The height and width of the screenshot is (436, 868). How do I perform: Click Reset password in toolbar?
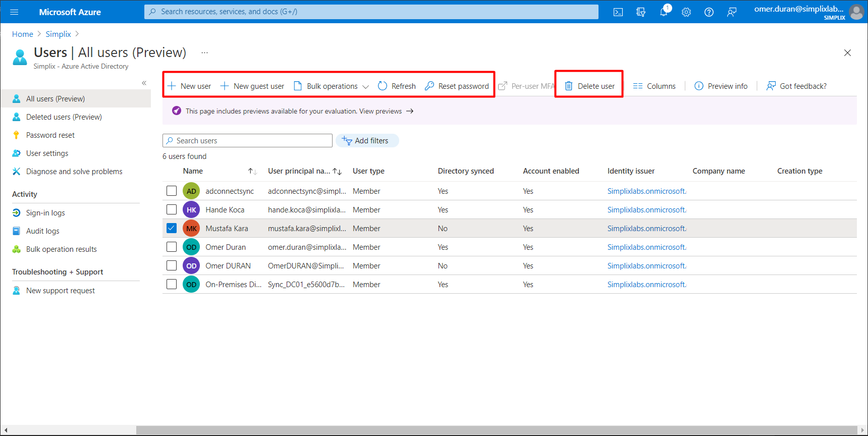pyautogui.click(x=457, y=86)
